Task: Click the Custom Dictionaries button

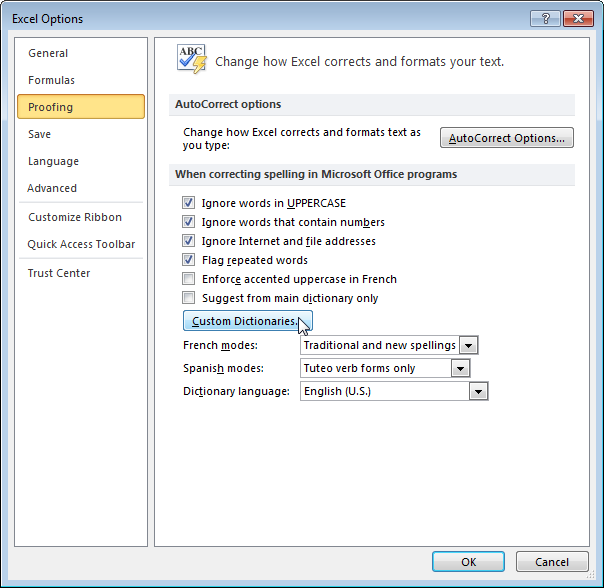Action: [248, 321]
